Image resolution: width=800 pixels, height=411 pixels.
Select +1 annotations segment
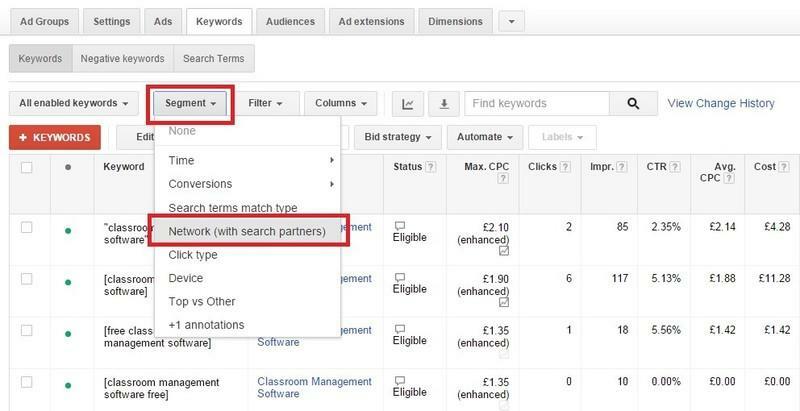247,325
